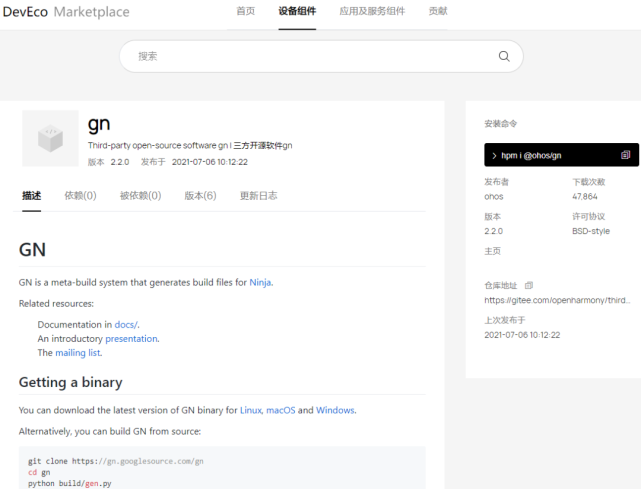Click the 安装命令 heading
The image size is (641, 489).
[x=500, y=123]
